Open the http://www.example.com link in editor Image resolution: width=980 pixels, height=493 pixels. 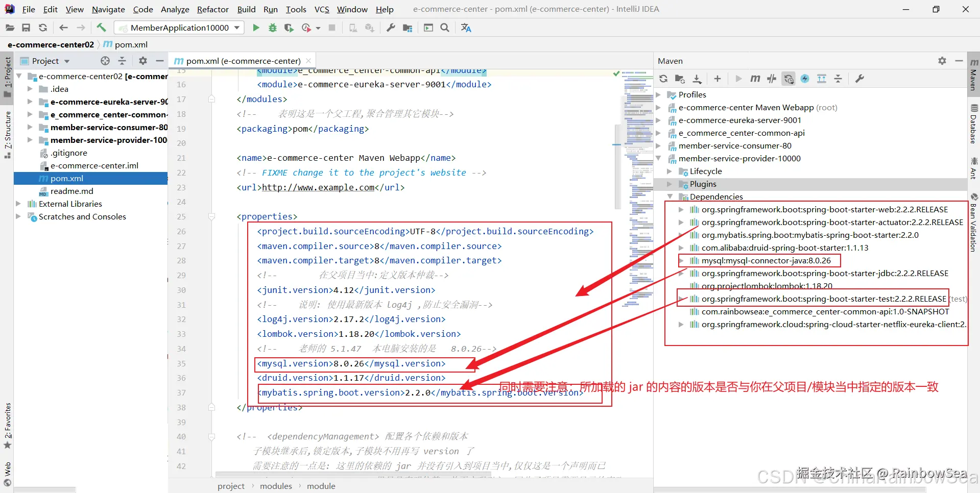click(318, 187)
